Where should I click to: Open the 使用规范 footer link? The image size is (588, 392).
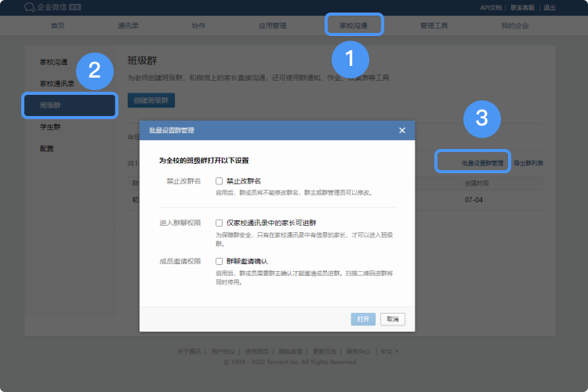257,351
